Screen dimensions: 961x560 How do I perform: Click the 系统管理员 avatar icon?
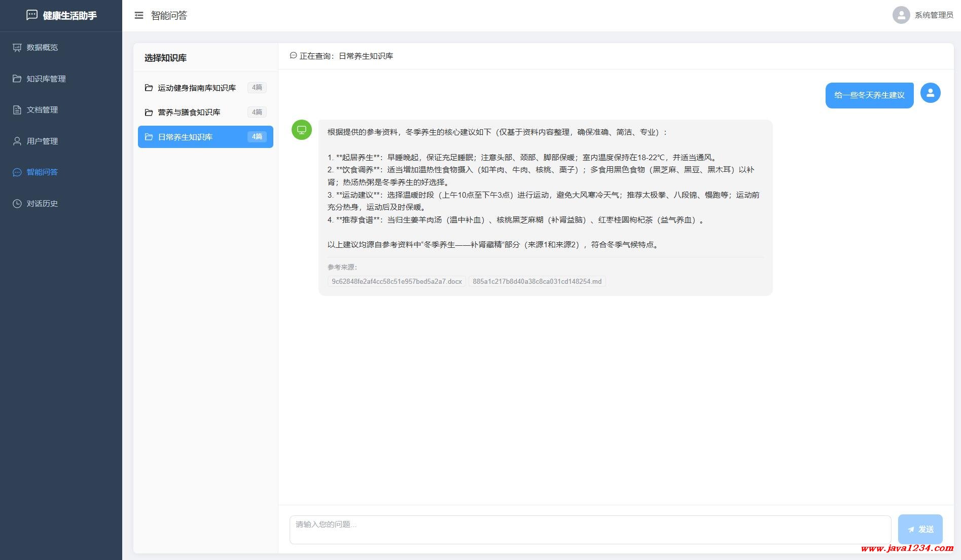pos(901,15)
